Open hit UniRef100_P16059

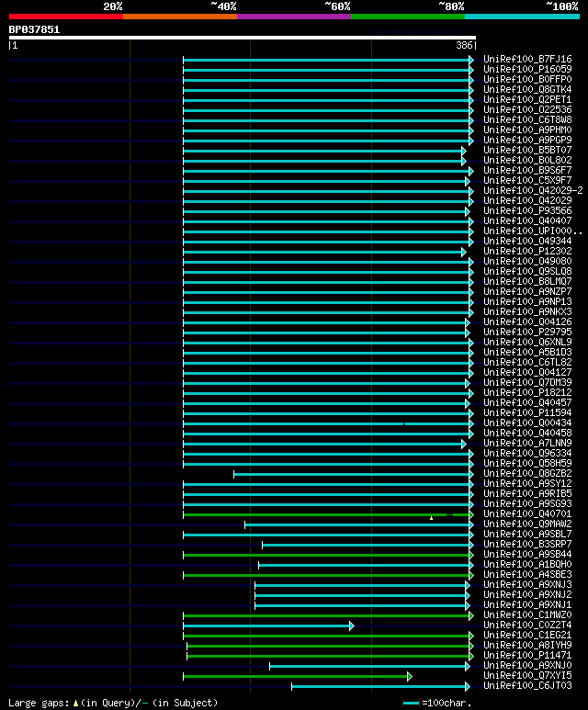(x=527, y=69)
